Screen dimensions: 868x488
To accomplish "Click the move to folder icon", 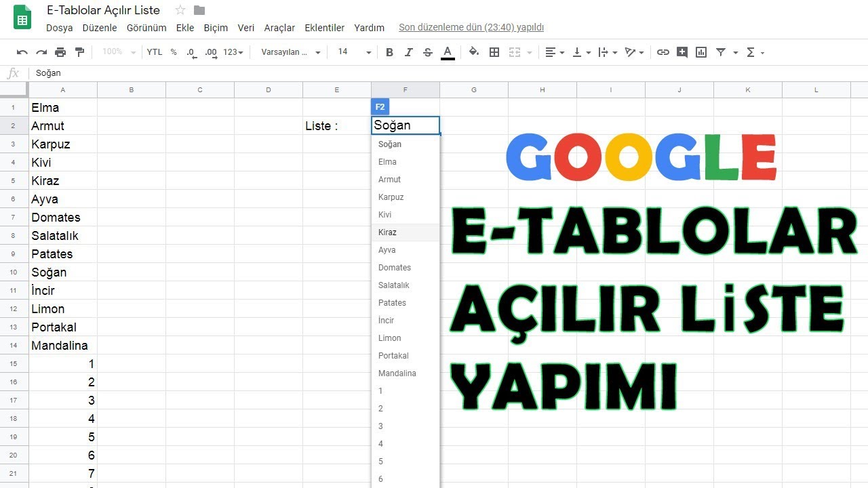I will 199,10.
